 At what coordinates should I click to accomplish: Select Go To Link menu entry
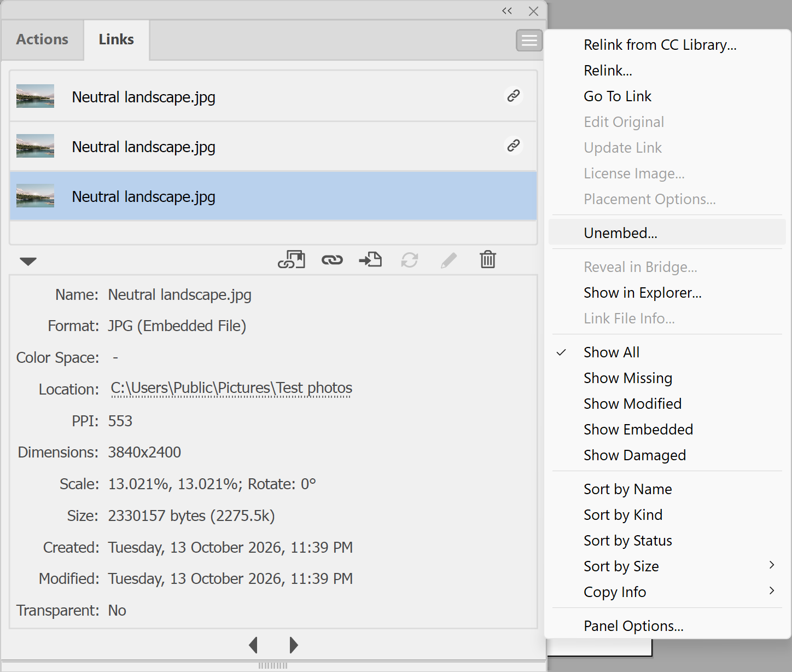tap(667, 96)
